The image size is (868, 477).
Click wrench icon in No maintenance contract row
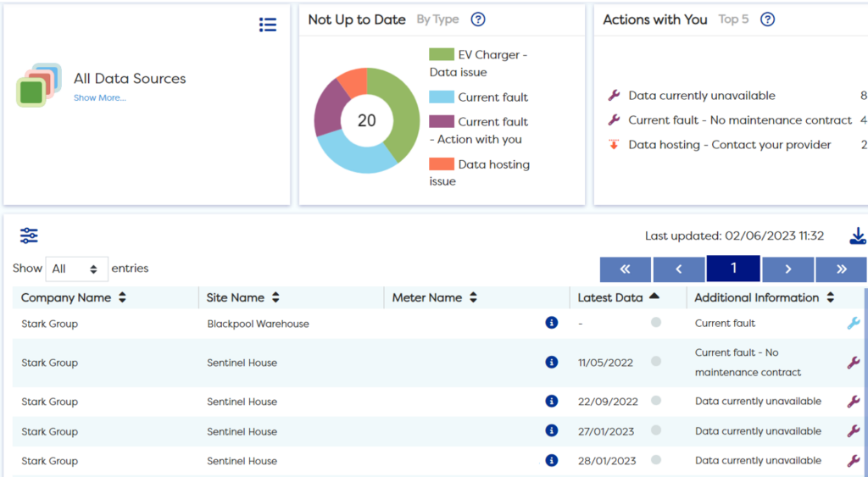854,363
